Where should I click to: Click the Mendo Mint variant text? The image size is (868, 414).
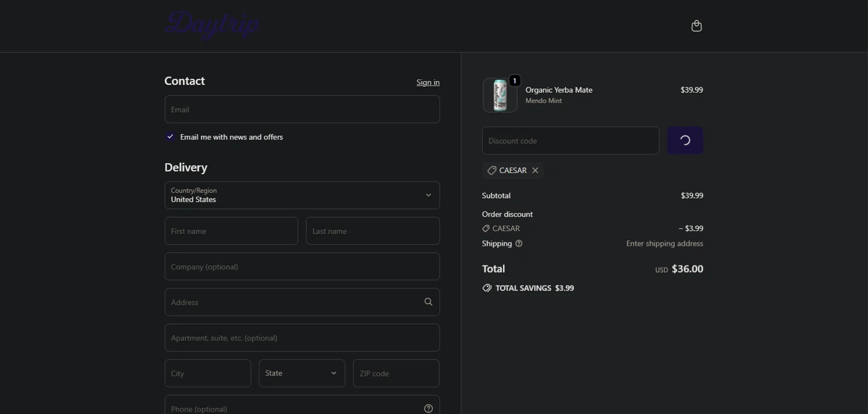(x=543, y=101)
